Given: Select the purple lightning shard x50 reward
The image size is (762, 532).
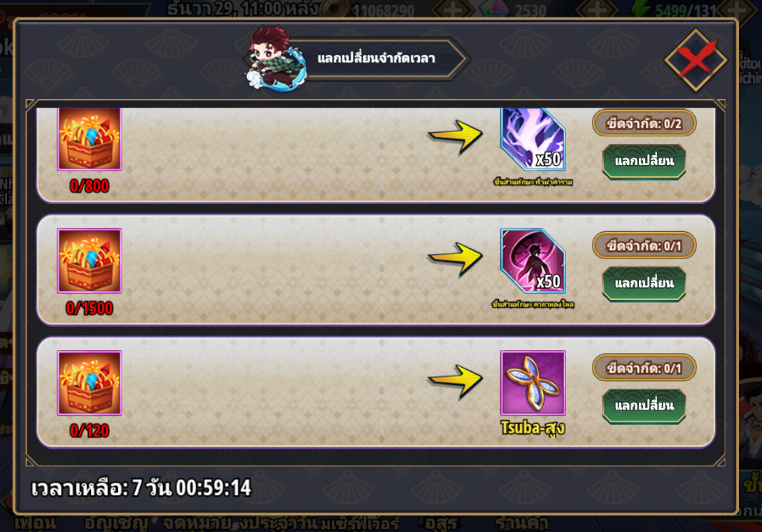Looking at the screenshot, I should 533,139.
